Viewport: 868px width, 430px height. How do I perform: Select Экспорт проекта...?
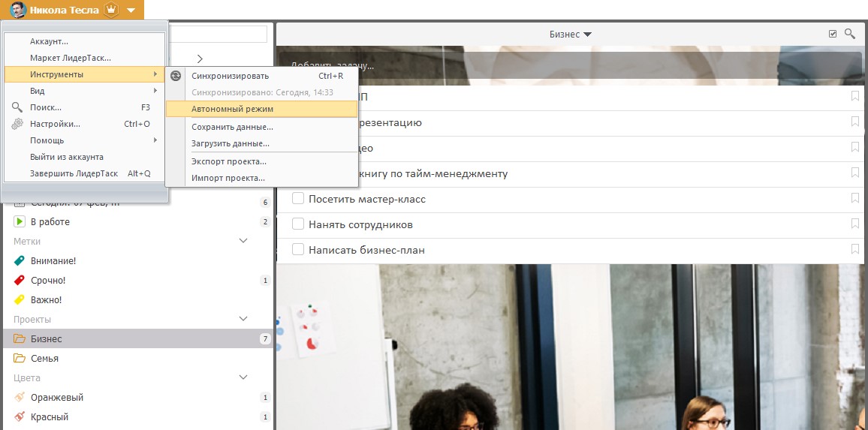point(261,161)
